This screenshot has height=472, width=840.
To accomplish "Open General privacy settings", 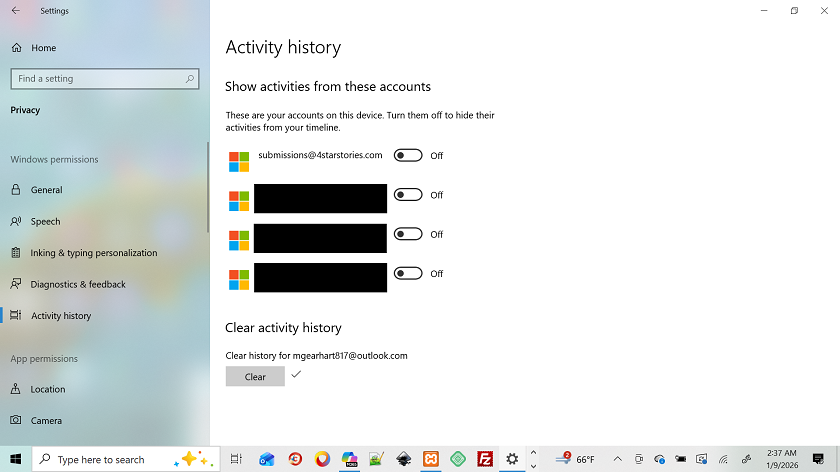I will pos(46,190).
